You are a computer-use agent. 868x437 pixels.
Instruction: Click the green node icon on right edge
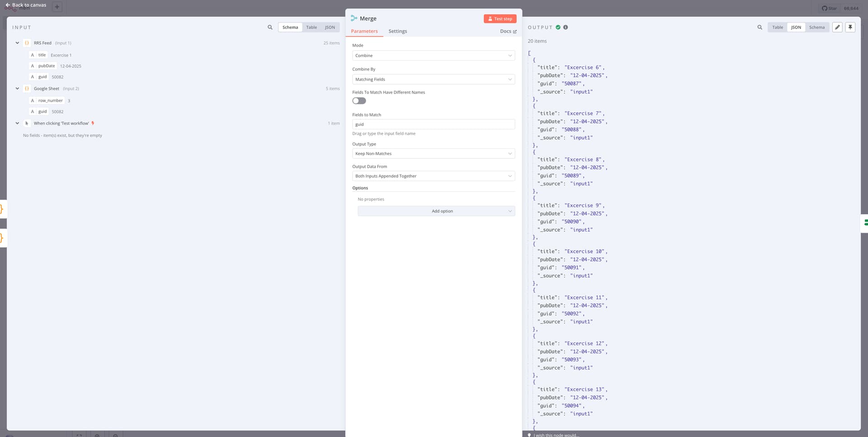click(x=866, y=222)
